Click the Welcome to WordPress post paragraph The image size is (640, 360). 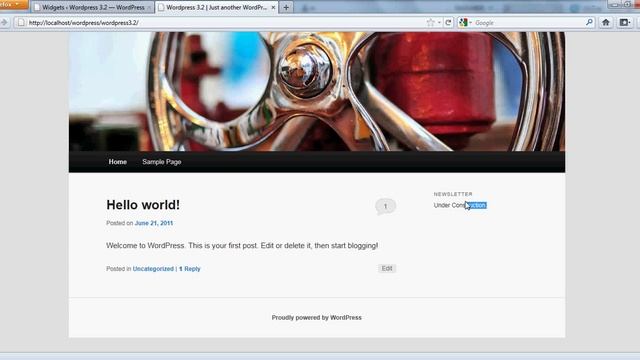[x=242, y=246]
